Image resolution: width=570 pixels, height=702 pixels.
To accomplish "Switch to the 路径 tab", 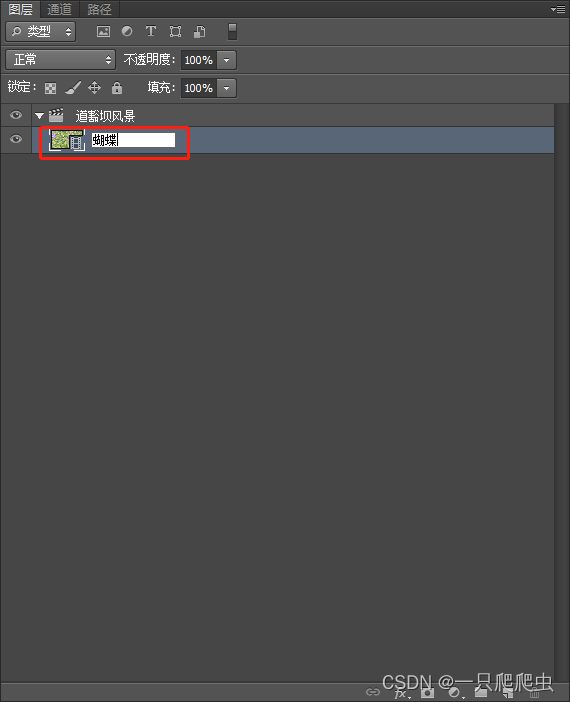I will [99, 9].
